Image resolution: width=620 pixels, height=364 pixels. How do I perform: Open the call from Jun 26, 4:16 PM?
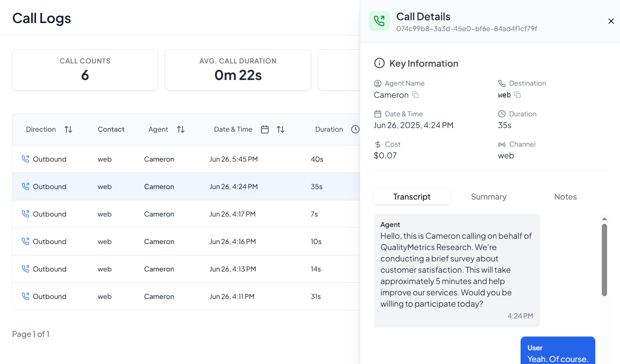(x=186, y=242)
